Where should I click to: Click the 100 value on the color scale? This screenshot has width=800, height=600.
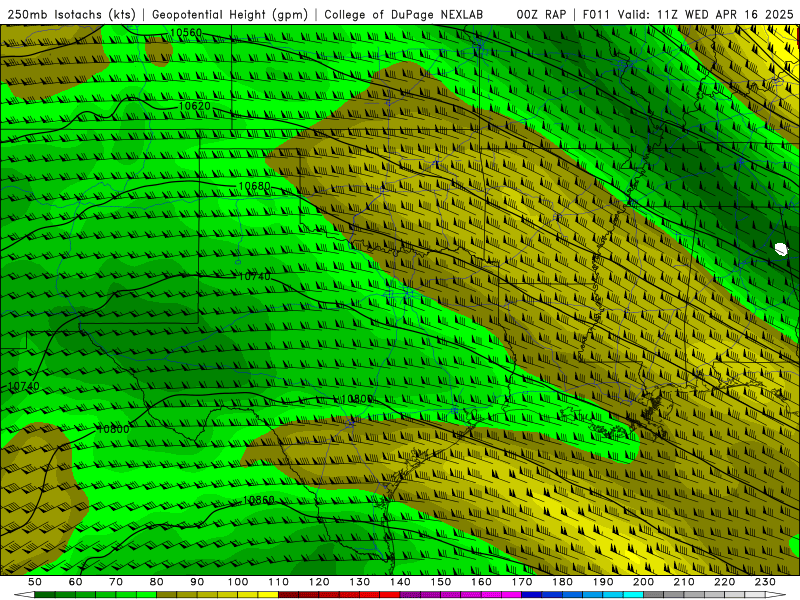[238, 582]
